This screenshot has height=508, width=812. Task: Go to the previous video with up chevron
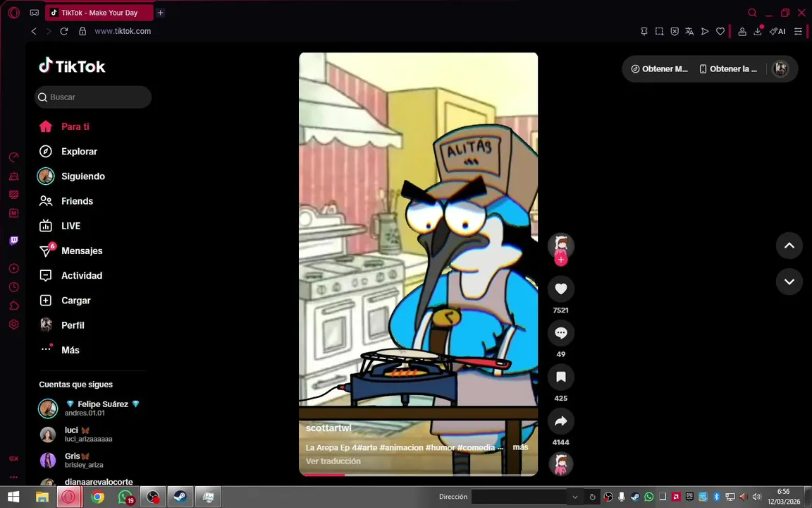pyautogui.click(x=789, y=246)
